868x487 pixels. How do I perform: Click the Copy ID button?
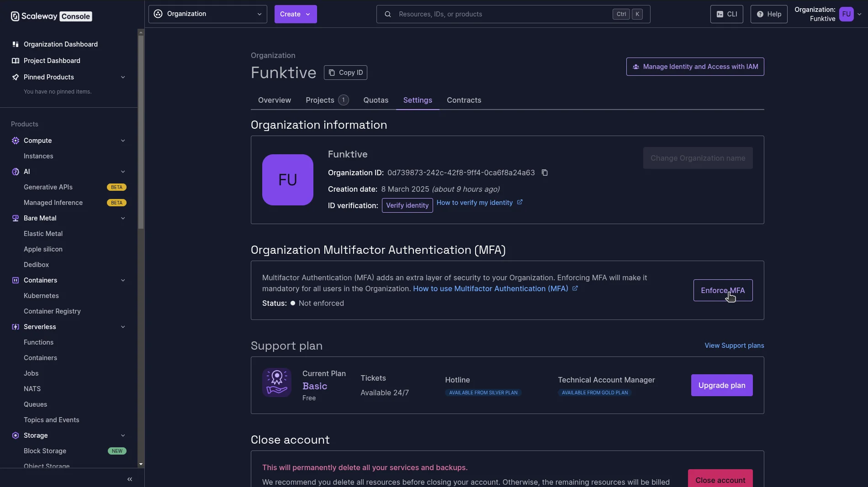point(345,73)
